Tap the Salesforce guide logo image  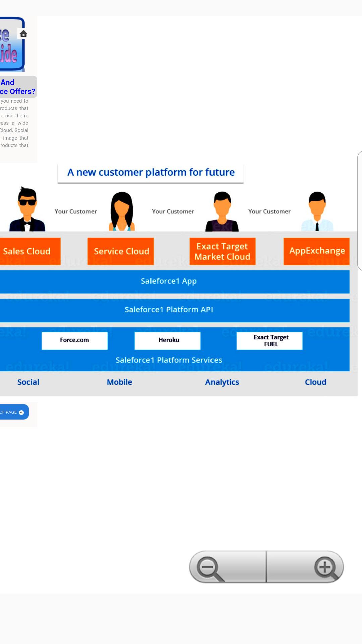pos(12,44)
